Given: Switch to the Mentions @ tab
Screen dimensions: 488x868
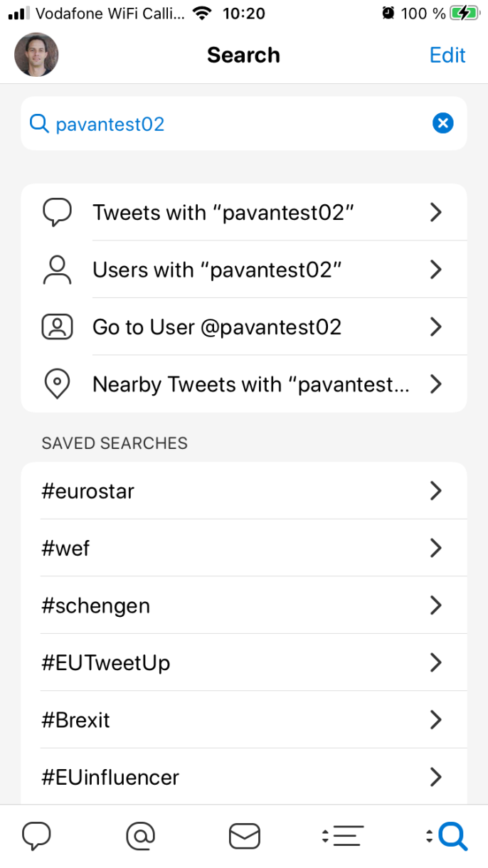Looking at the screenshot, I should pyautogui.click(x=140, y=836).
